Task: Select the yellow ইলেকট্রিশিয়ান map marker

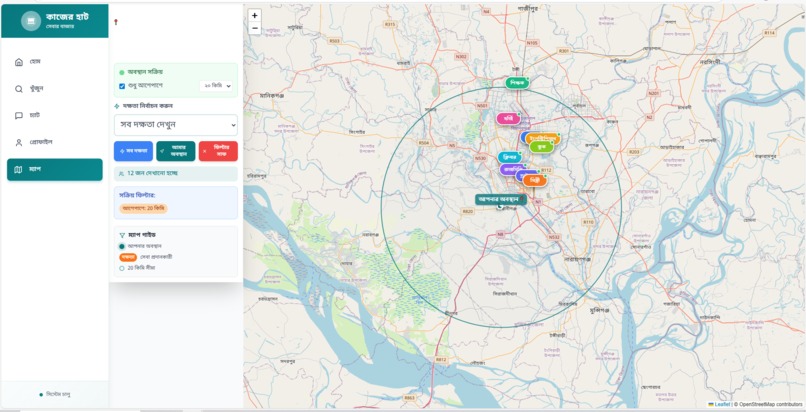Action: [544, 138]
